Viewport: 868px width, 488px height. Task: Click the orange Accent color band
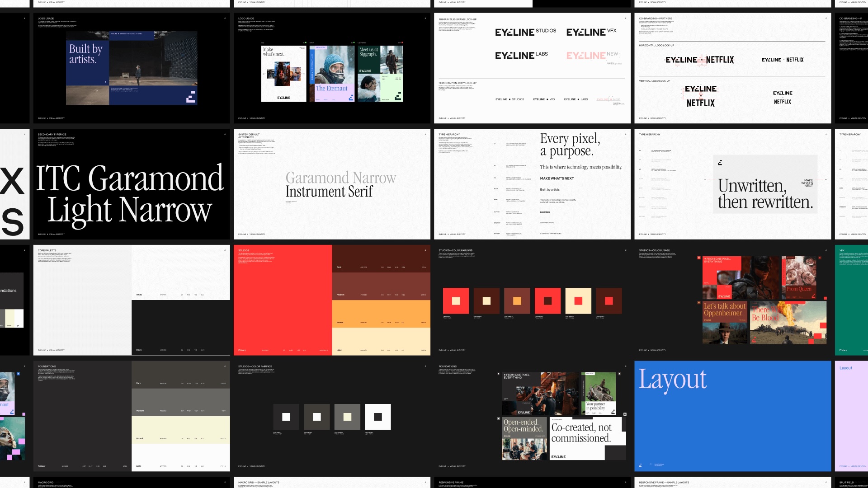click(x=381, y=314)
